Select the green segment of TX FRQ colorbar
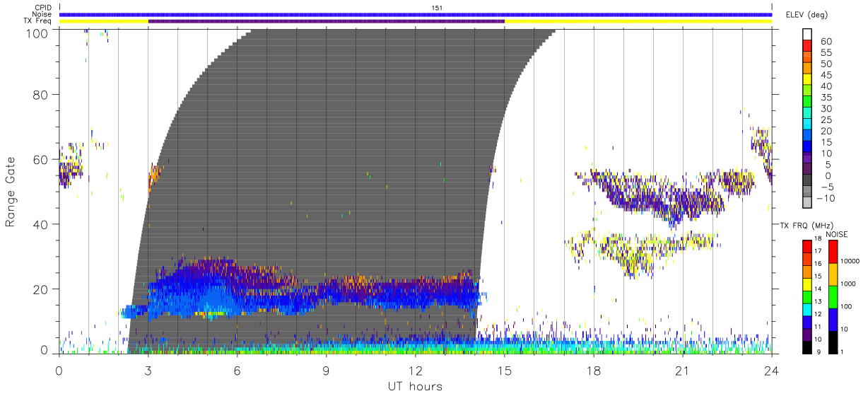 pyautogui.click(x=807, y=296)
